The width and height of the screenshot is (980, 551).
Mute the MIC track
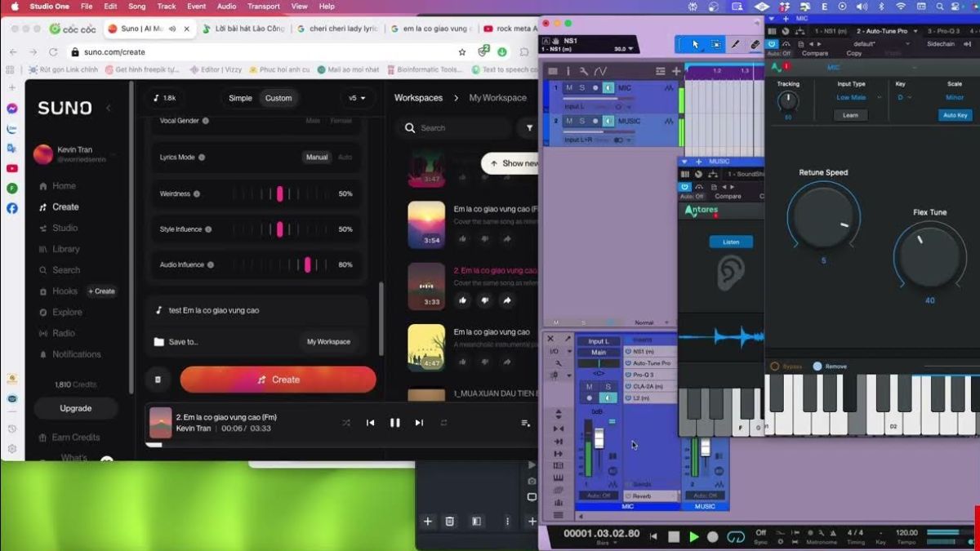tap(569, 88)
